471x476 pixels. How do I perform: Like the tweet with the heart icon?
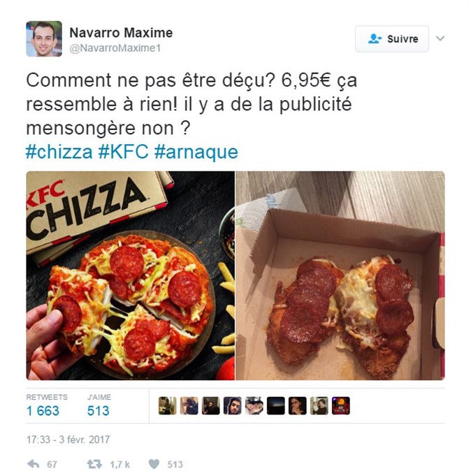pyautogui.click(x=154, y=464)
